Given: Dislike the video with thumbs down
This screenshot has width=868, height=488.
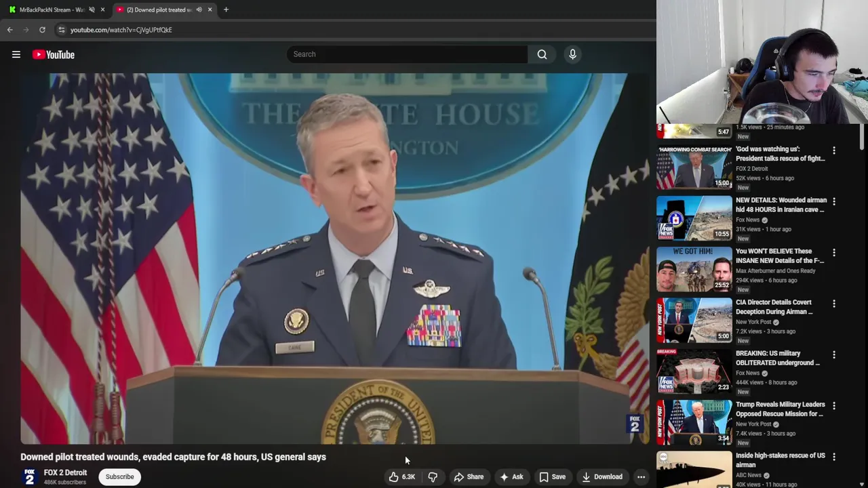Looking at the screenshot, I should (433, 477).
